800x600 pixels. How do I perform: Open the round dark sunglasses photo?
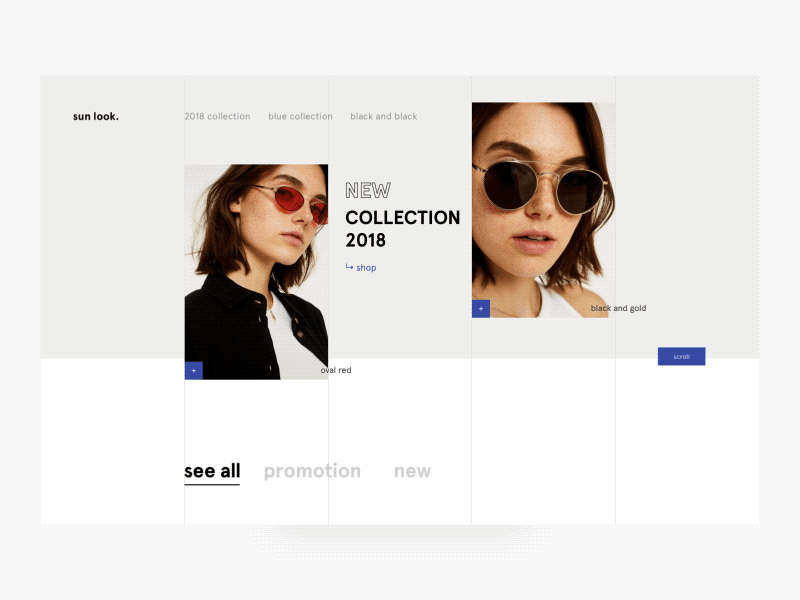click(543, 210)
